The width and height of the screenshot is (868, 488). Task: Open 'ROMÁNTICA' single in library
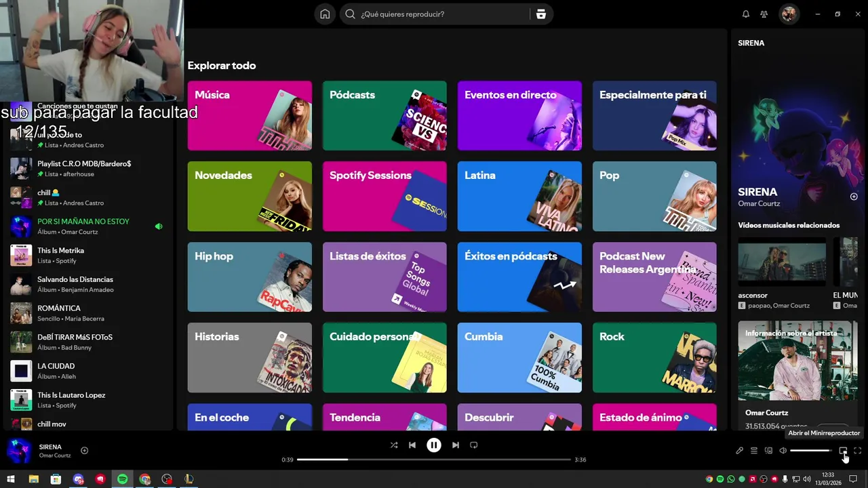(88, 313)
